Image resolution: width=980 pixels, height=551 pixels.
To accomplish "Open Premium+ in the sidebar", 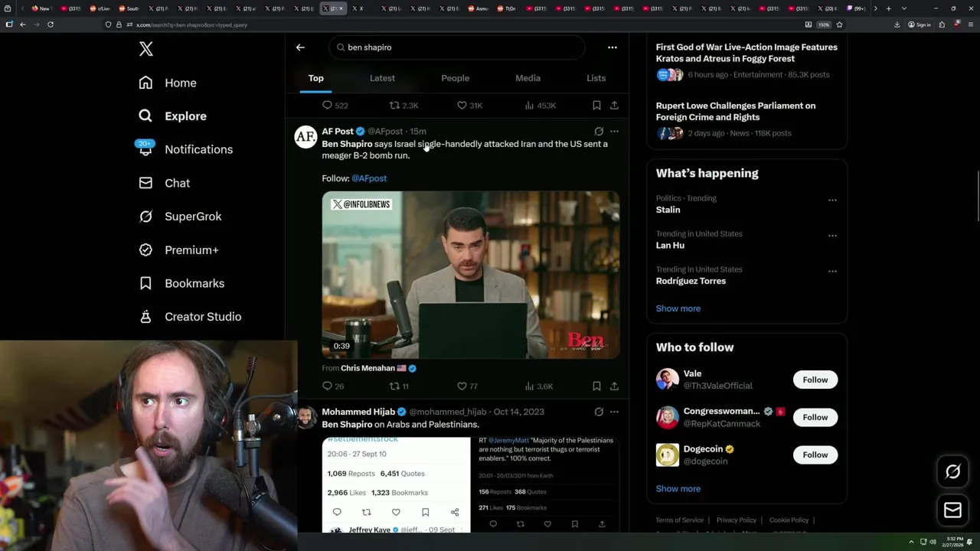I will coord(178,249).
